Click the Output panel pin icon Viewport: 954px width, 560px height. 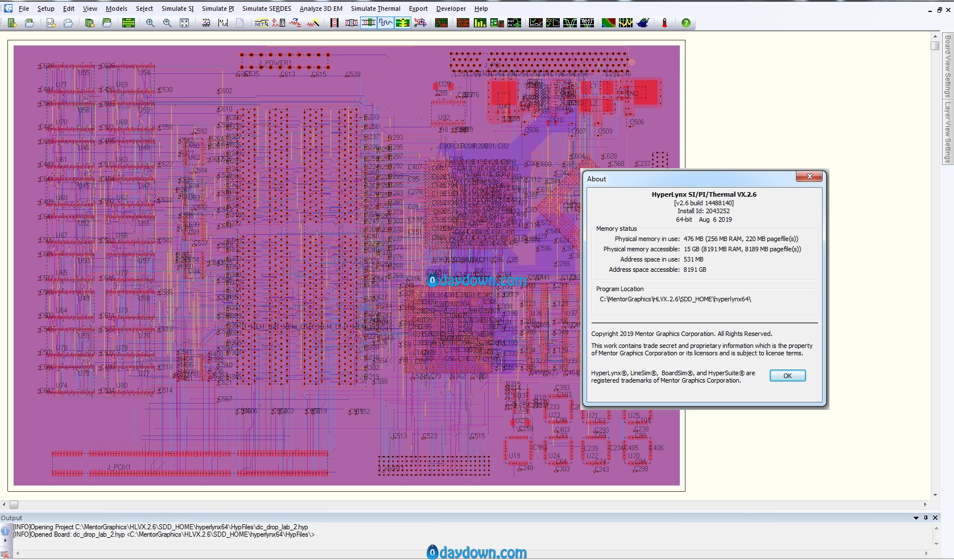(926, 518)
